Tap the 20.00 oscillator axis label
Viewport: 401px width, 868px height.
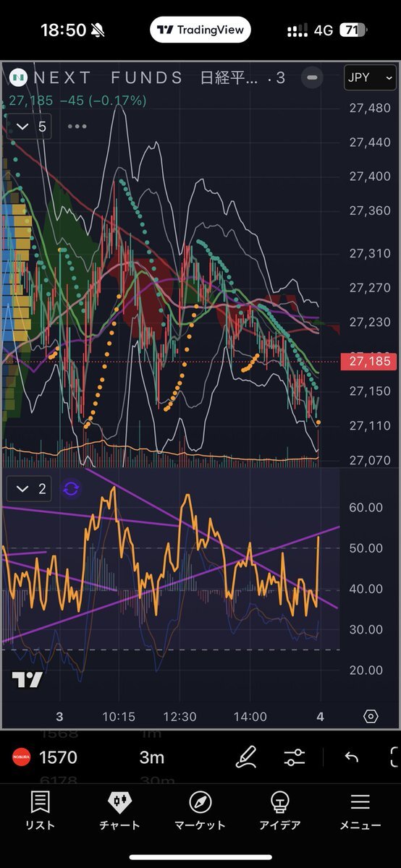(366, 669)
